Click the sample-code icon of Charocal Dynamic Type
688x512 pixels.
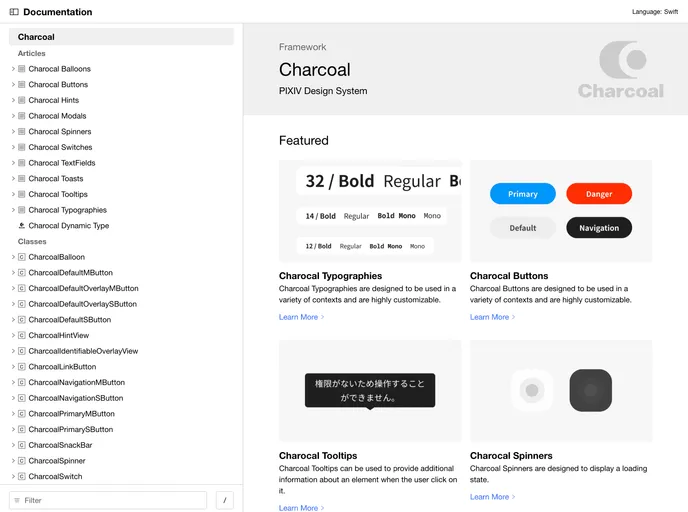(x=22, y=226)
